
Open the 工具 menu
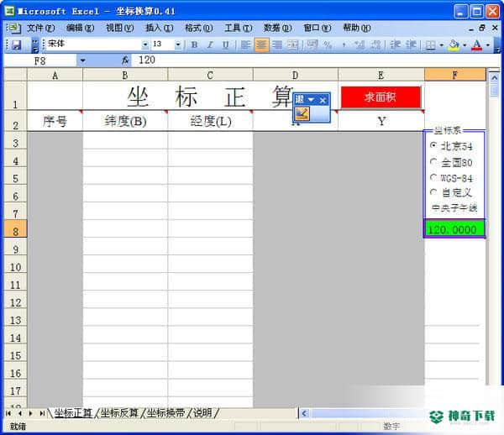click(x=239, y=29)
